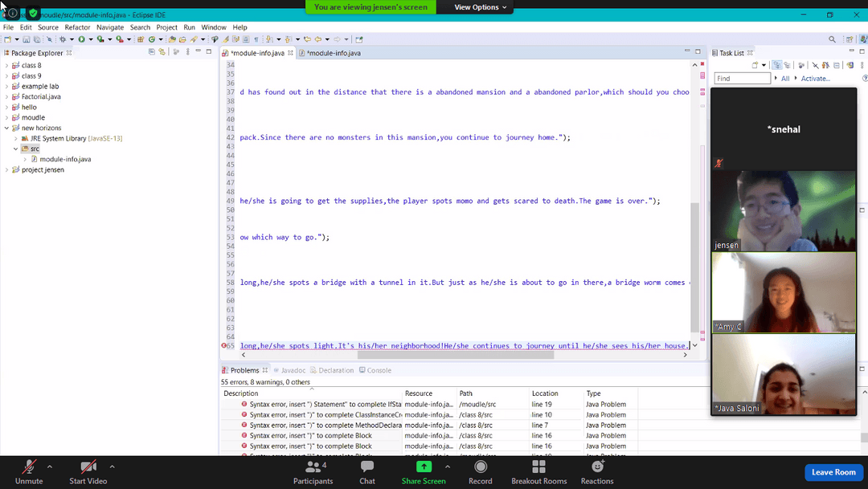This screenshot has width=868, height=489.
Task: Open the View Options dropdown
Action: (x=479, y=7)
